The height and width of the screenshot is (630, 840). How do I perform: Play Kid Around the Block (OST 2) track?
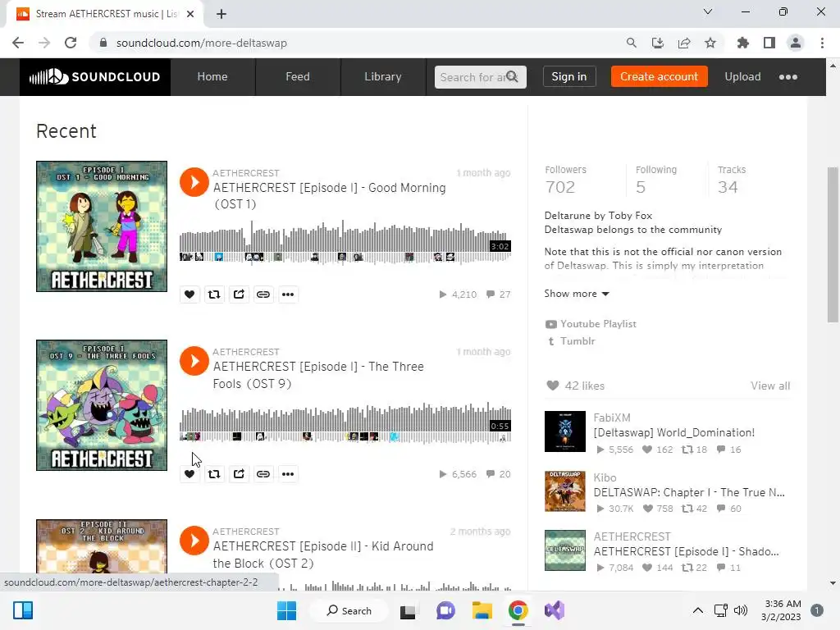[194, 541]
